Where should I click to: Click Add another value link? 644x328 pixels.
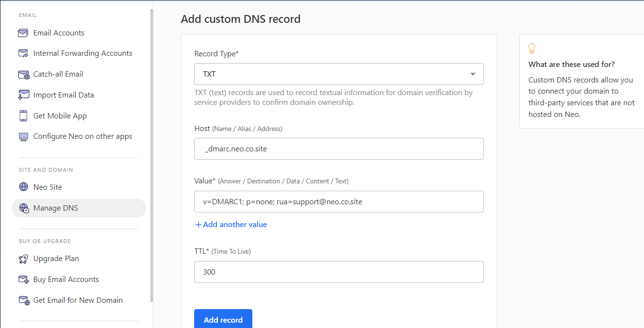[231, 225]
